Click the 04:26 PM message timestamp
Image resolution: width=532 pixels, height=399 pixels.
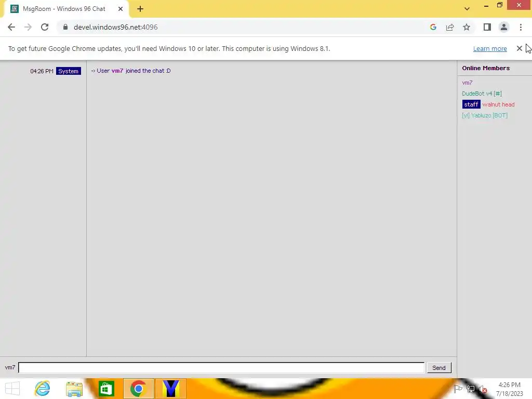click(x=42, y=71)
